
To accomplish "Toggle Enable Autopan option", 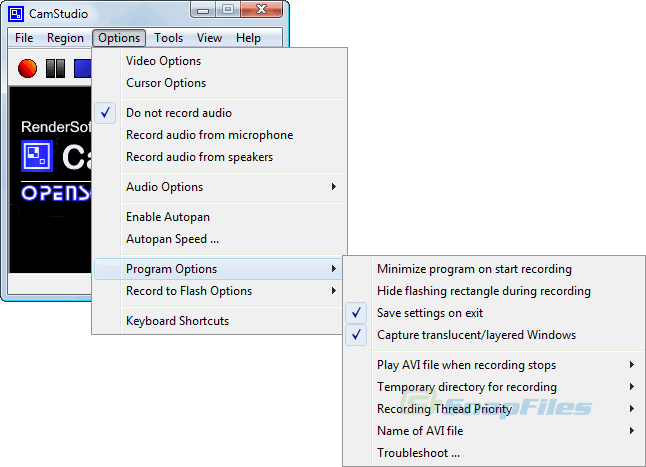I will point(219,217).
